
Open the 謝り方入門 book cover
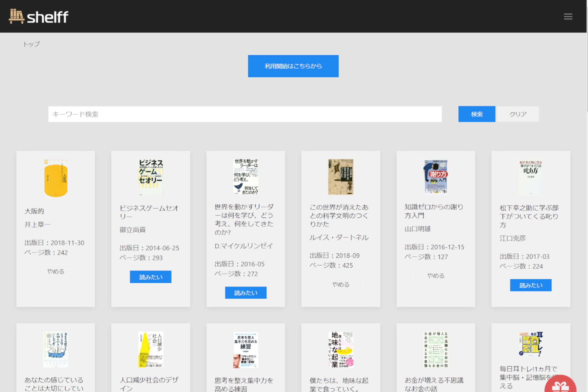coord(436,176)
